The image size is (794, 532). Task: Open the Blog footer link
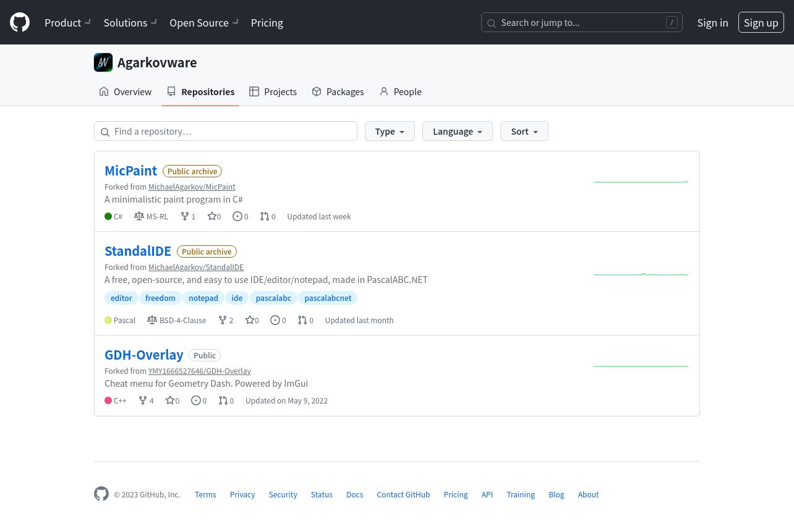coord(557,494)
